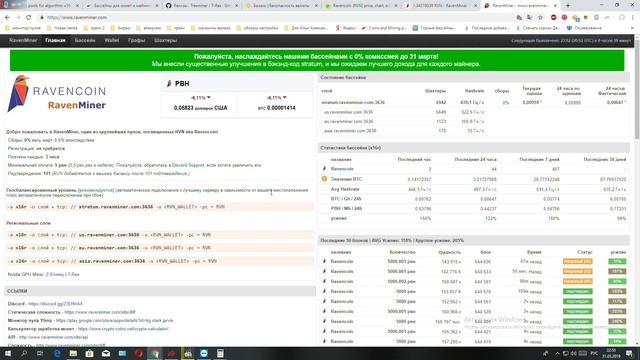Open Z-Enemy miner link
The height and width of the screenshot is (360, 640).
click(55, 274)
